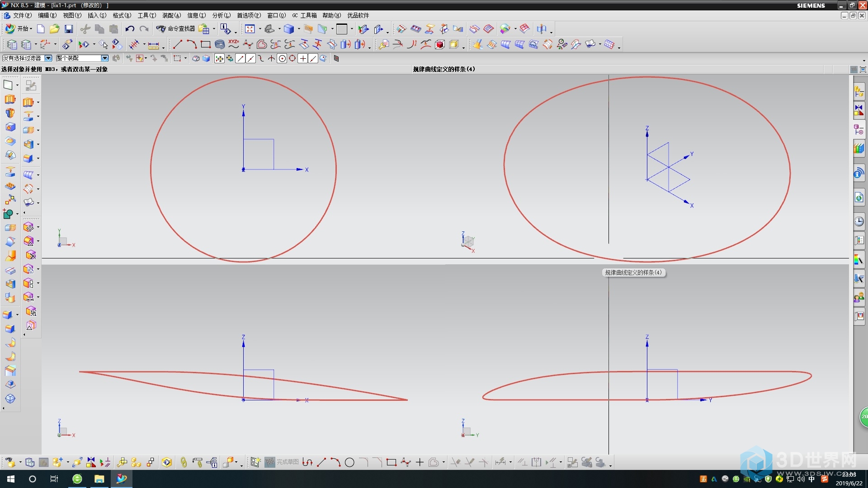
Task: Open the 插入(S) menu
Action: (x=97, y=15)
